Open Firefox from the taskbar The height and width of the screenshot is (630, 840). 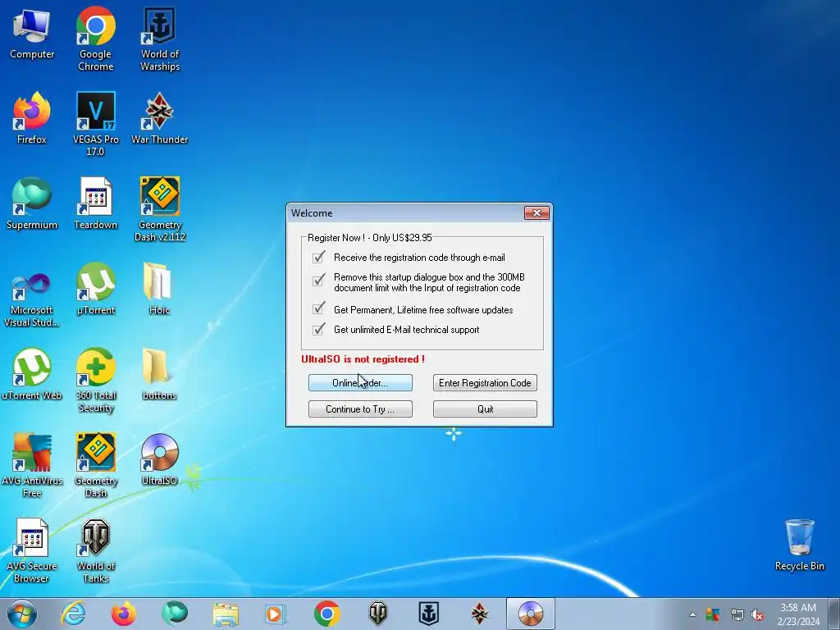point(123,614)
